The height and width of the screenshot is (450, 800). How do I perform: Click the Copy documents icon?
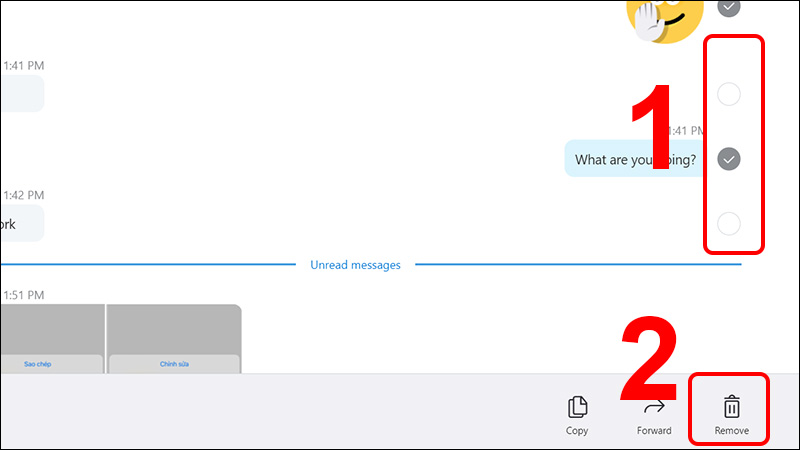pyautogui.click(x=577, y=407)
